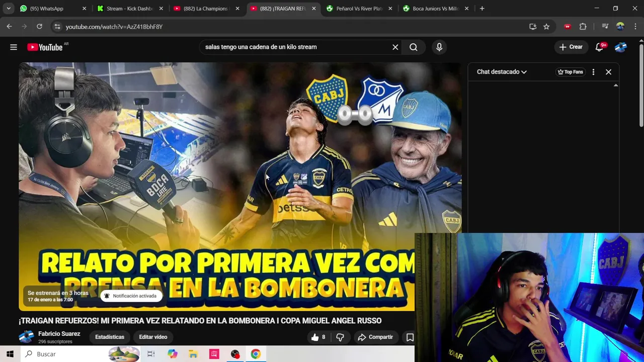
Task: Install app icon in the address bar
Action: tap(533, 27)
